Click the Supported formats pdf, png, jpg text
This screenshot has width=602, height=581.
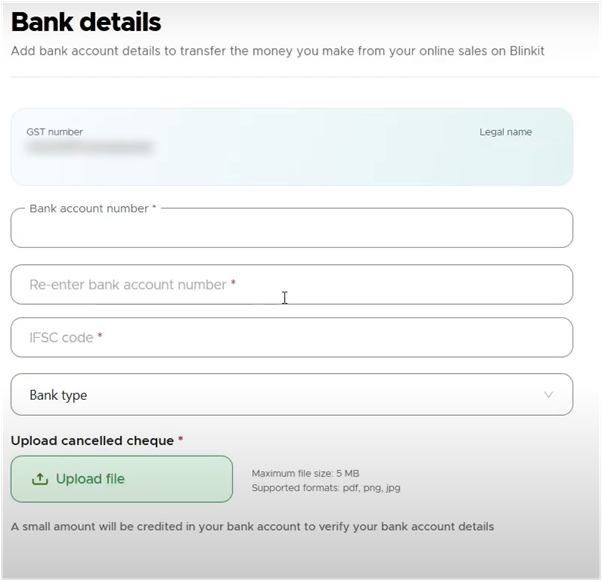(326, 488)
